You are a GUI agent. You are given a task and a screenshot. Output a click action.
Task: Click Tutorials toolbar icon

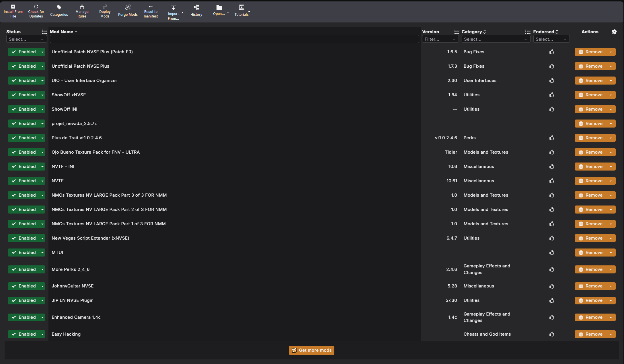pyautogui.click(x=242, y=7)
